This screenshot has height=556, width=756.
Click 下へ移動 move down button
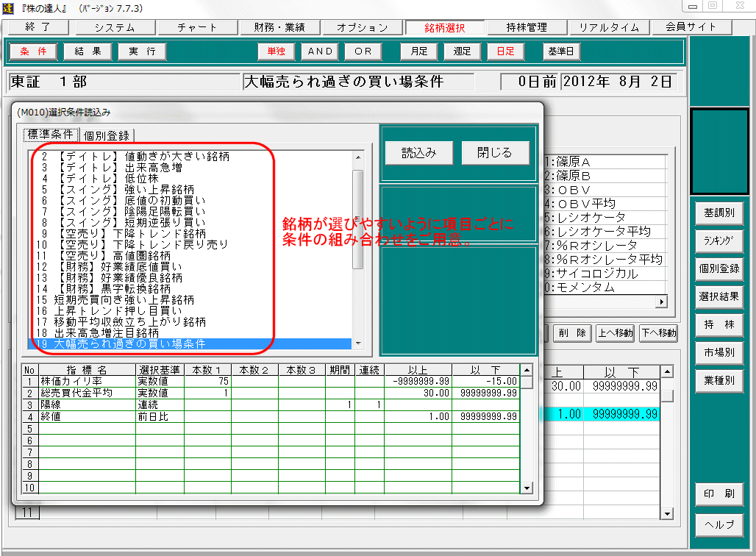tap(658, 333)
